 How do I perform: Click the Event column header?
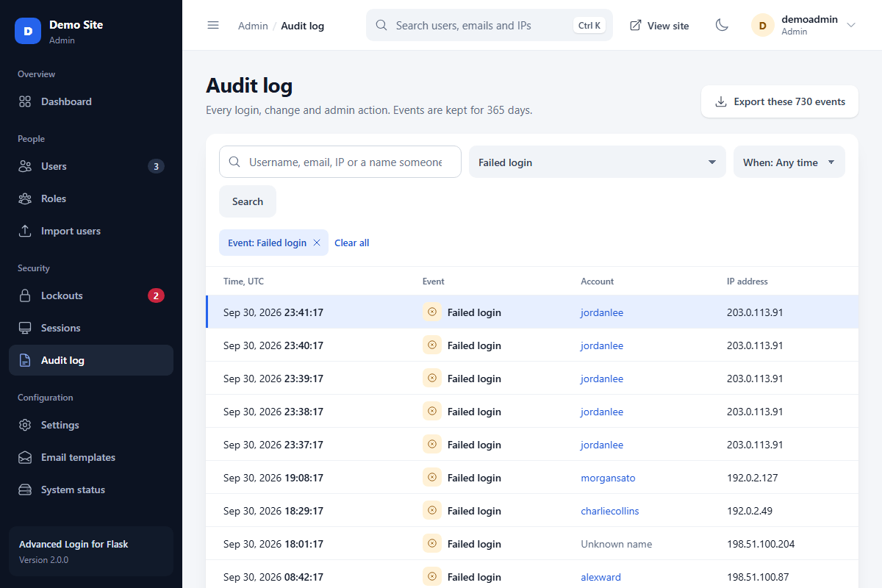(434, 281)
